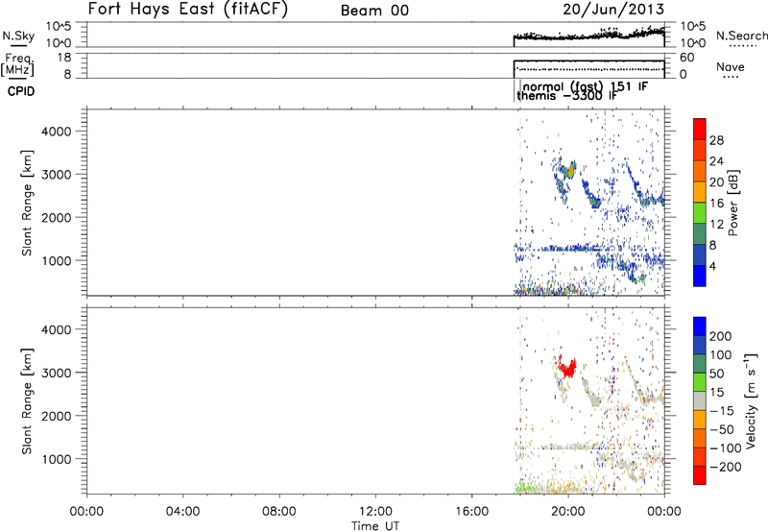This screenshot has width=768, height=532.
Task: Pick the blue Velocity segment above 200
Action: pos(700,326)
